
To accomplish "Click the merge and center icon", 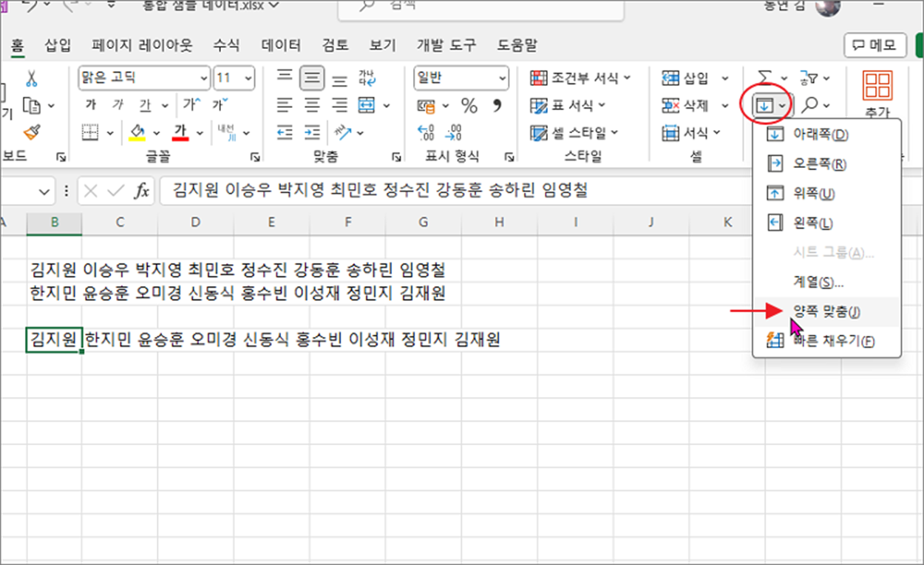I will click(367, 105).
